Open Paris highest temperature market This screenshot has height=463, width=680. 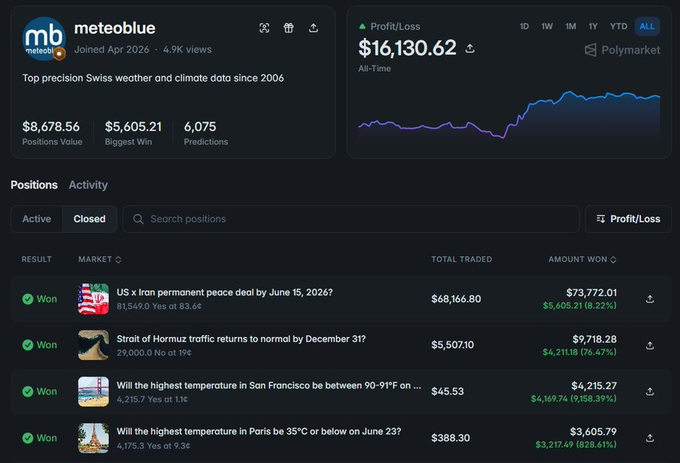(x=259, y=432)
